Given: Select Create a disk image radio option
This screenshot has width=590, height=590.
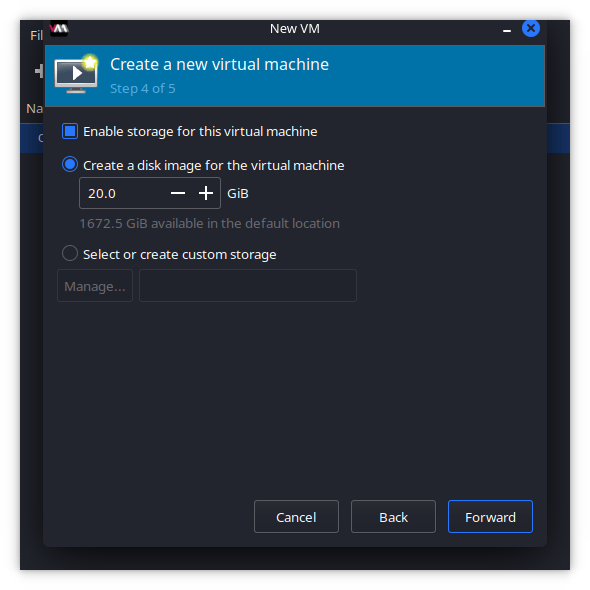Looking at the screenshot, I should tap(70, 164).
